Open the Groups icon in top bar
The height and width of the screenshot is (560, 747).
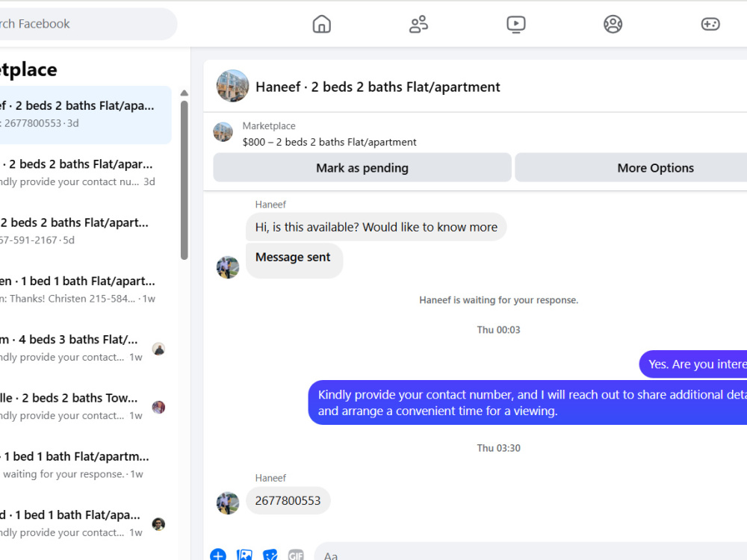pyautogui.click(x=613, y=24)
